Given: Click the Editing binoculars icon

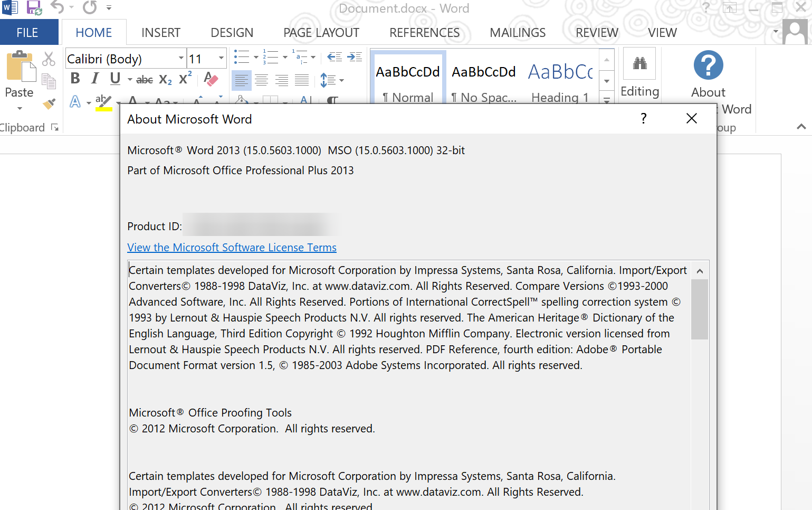Looking at the screenshot, I should pos(639,63).
